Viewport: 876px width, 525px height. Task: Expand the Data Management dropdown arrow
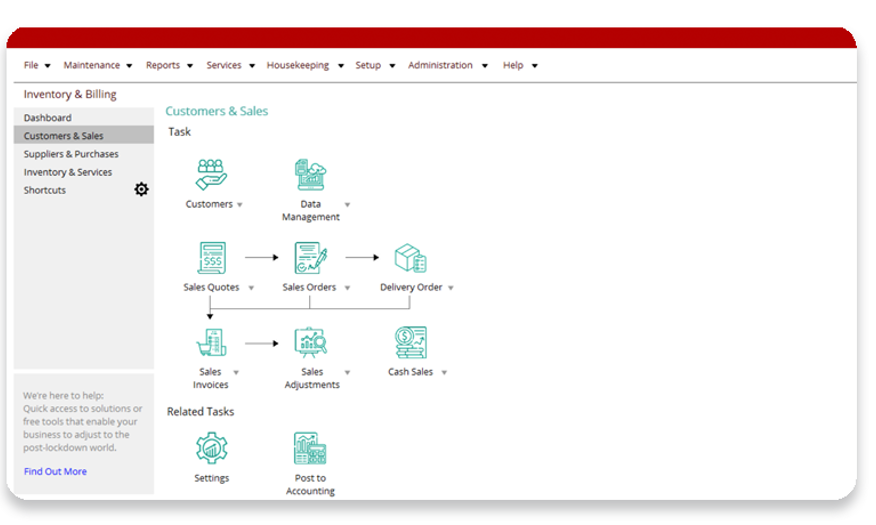click(347, 205)
